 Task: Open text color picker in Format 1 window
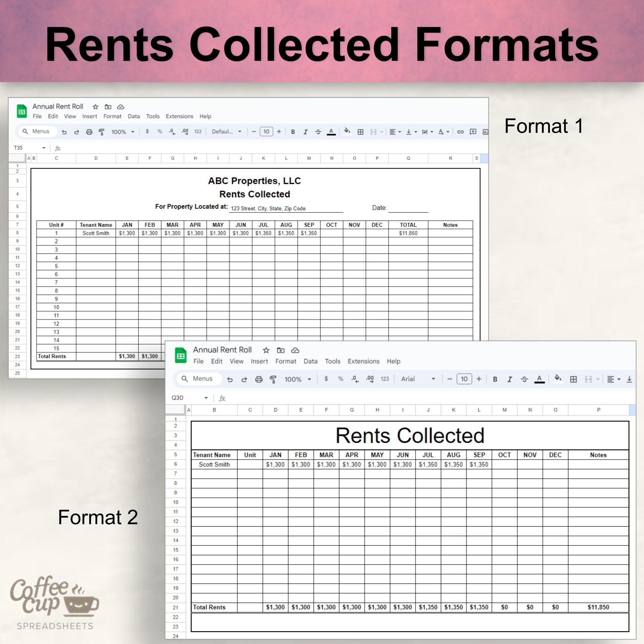(331, 132)
